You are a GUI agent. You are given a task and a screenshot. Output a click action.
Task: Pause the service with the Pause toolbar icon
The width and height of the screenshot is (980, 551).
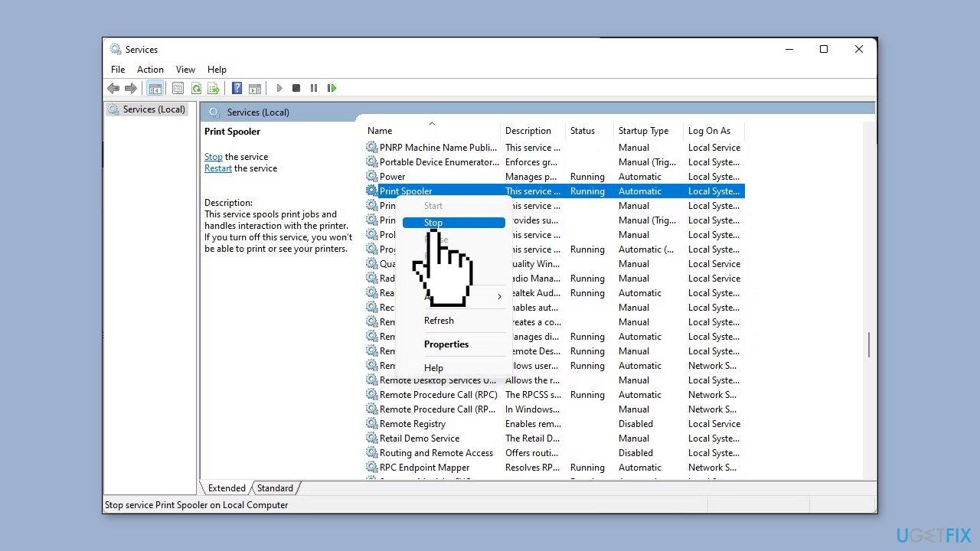(314, 88)
